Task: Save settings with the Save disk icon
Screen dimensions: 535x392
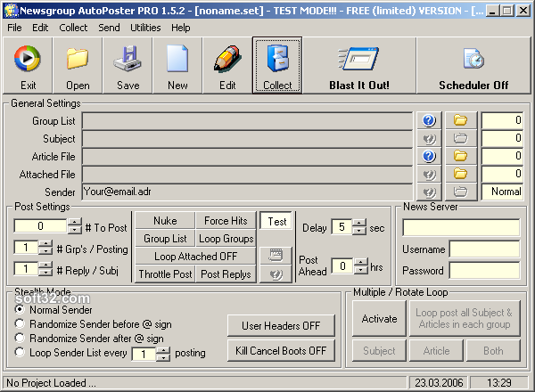Action: pos(128,65)
